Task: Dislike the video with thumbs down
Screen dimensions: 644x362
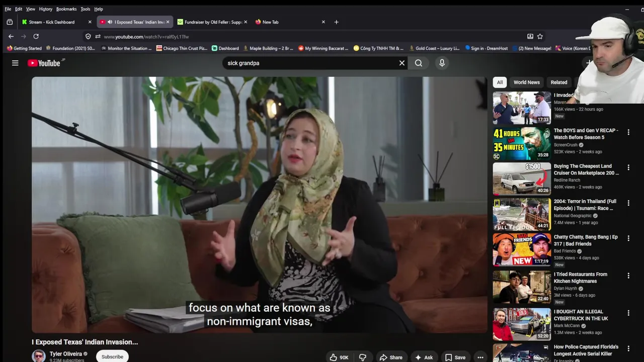Action: coord(362,357)
